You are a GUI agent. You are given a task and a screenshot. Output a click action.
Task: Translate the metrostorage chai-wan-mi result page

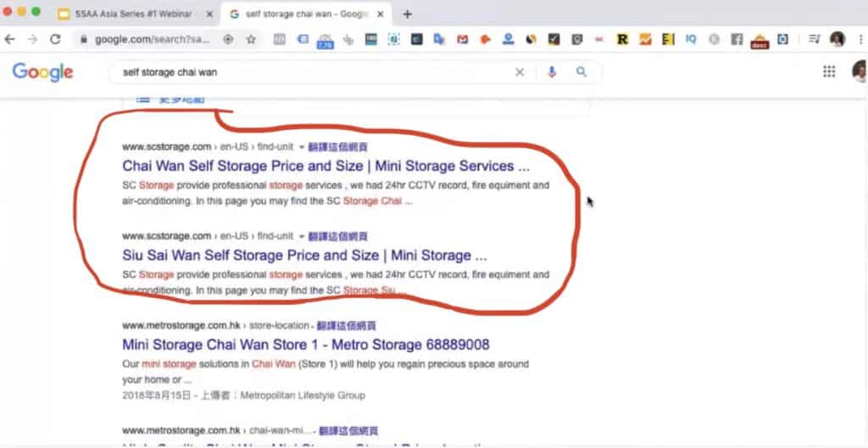coord(348,431)
